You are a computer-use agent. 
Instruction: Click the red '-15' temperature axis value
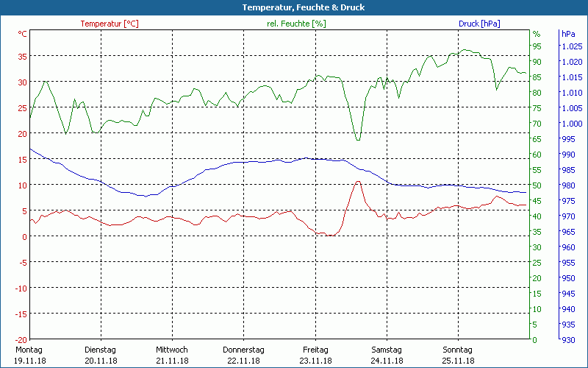point(21,314)
